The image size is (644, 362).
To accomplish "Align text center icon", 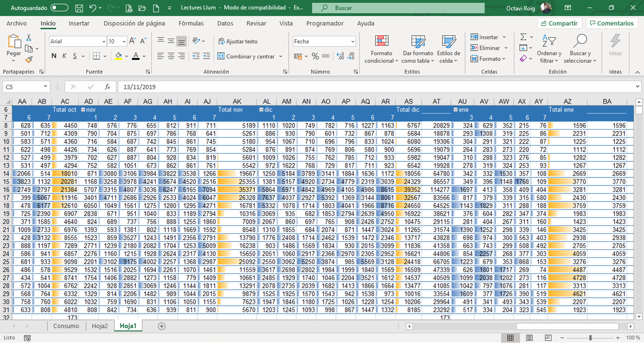I will 171,56.
